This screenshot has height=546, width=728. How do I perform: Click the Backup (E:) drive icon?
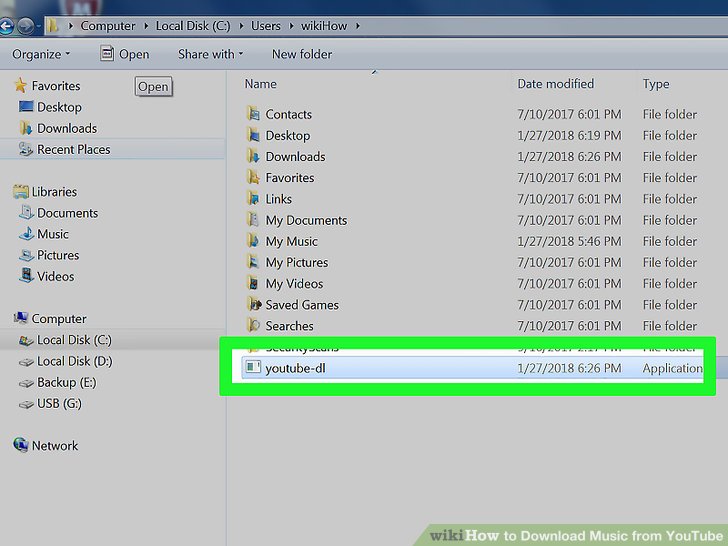(x=26, y=383)
